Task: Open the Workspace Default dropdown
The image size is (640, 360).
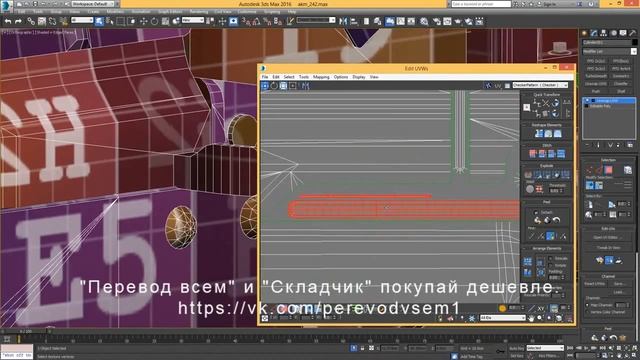Action: pyautogui.click(x=92, y=4)
